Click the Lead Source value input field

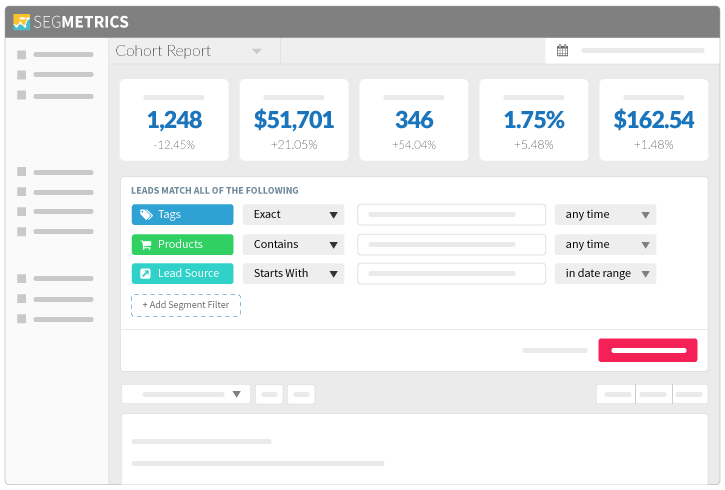point(451,273)
